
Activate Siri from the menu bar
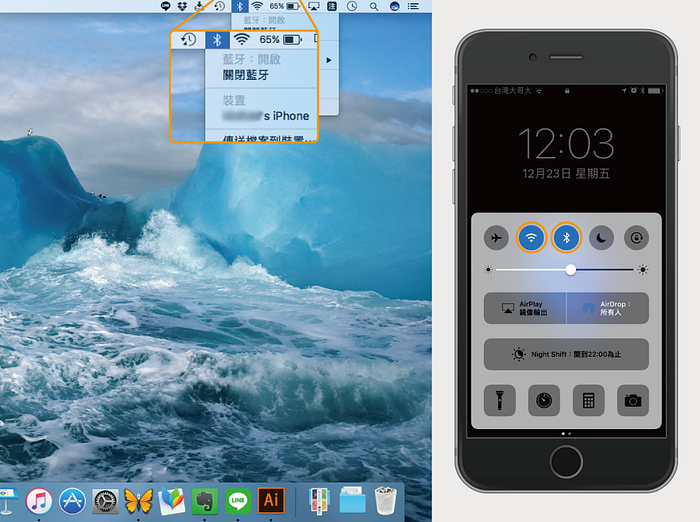(x=394, y=6)
